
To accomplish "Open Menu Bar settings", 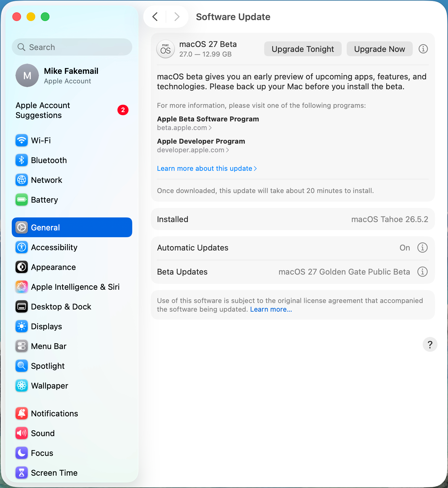I will (72, 346).
